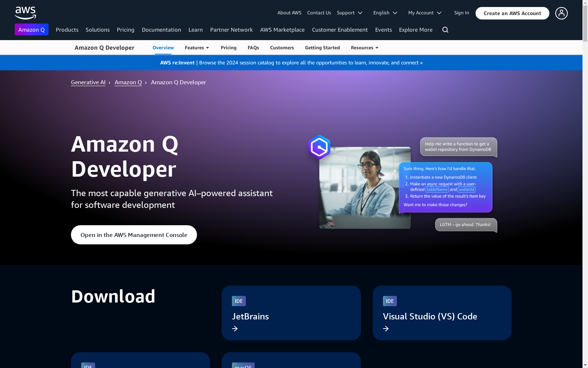Expand the My Account dropdown
This screenshot has height=368, width=588.
tap(425, 13)
